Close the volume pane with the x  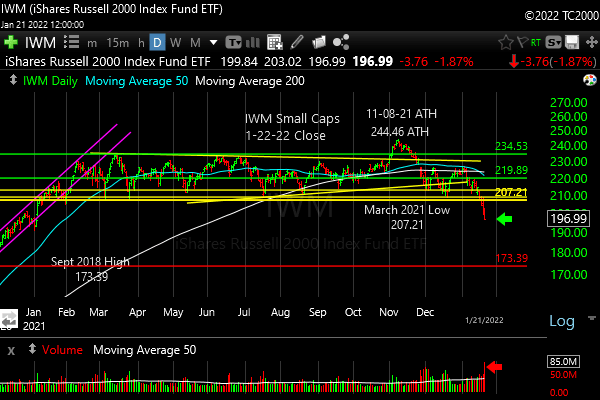(11, 350)
